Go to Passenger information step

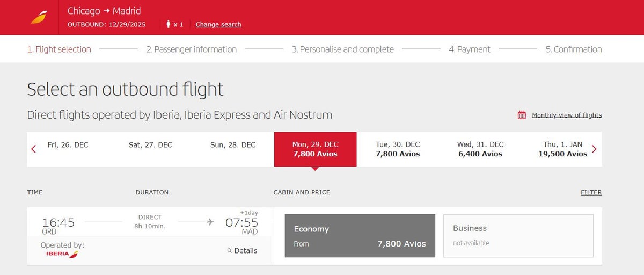(x=191, y=49)
